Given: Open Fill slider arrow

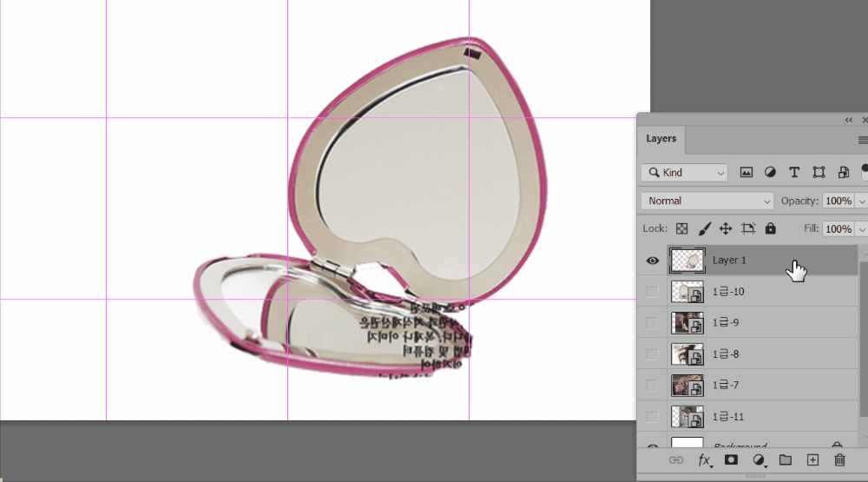Looking at the screenshot, I should click(862, 228).
